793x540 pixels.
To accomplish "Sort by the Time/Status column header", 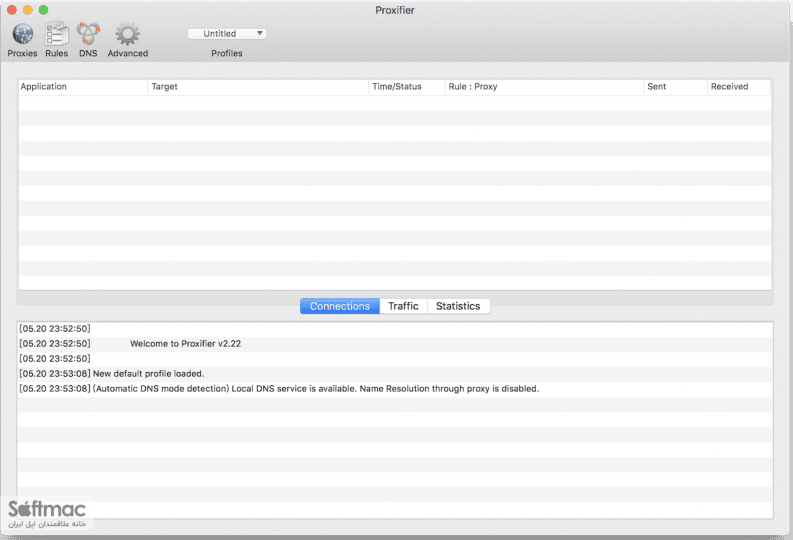I will click(407, 86).
